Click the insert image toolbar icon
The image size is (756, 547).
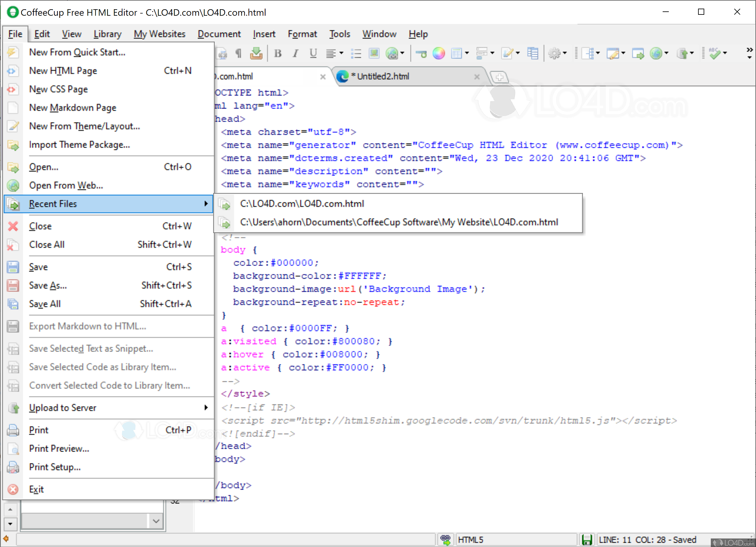[x=374, y=53]
